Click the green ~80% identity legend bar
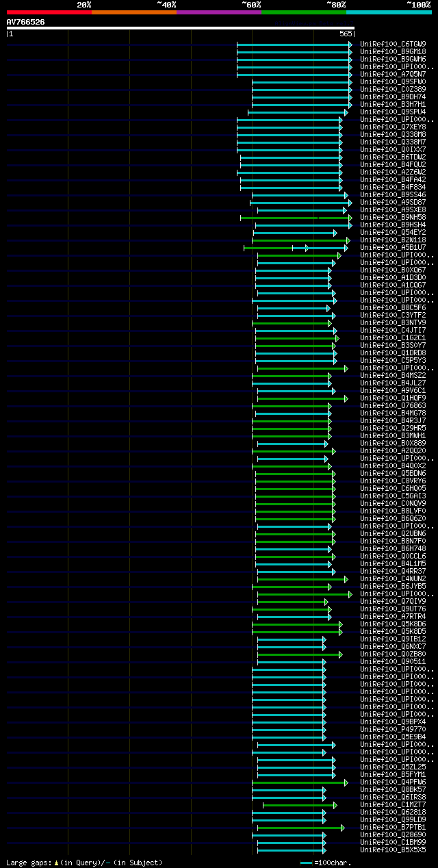 (x=304, y=12)
